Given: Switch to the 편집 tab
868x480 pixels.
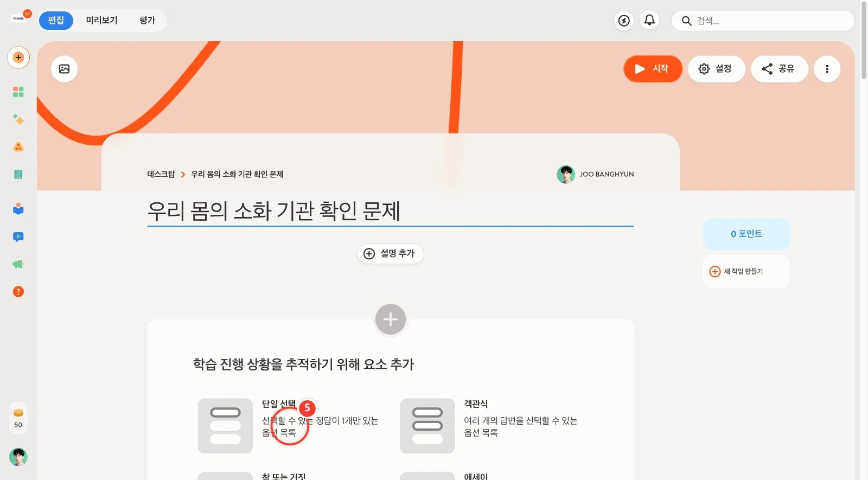Looking at the screenshot, I should pyautogui.click(x=56, y=20).
